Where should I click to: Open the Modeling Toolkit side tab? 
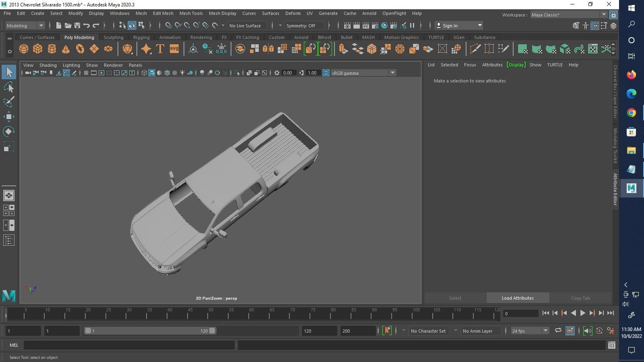(615, 146)
